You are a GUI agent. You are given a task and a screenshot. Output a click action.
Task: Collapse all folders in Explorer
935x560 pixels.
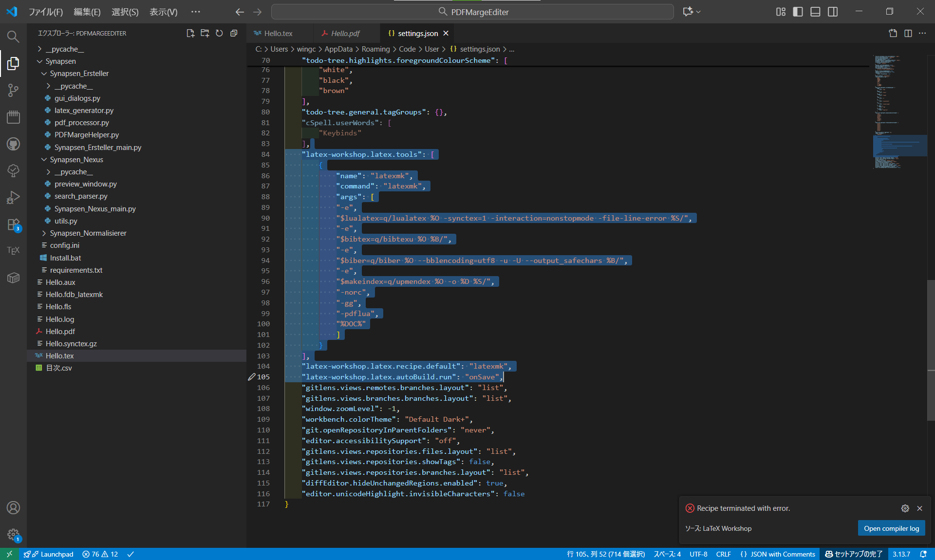point(234,33)
